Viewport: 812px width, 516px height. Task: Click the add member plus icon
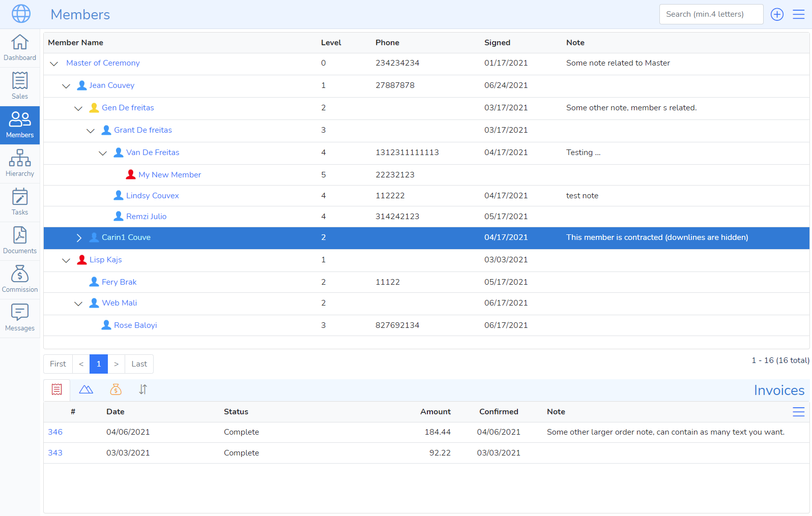(x=777, y=14)
